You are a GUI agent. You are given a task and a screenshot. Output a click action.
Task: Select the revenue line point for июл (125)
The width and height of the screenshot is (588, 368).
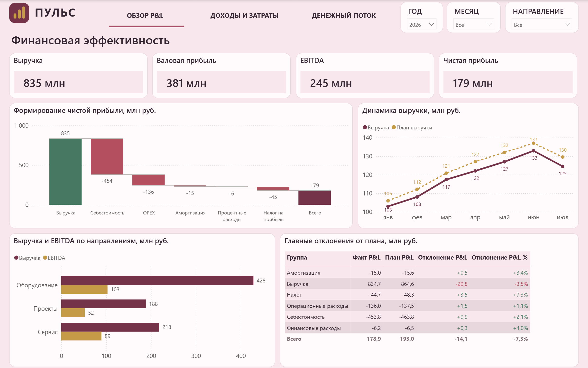click(x=563, y=166)
